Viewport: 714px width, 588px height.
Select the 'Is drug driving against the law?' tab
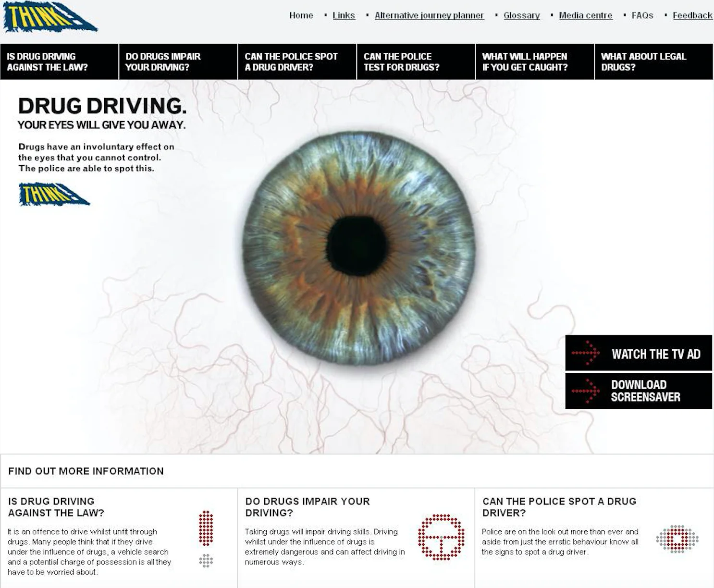point(59,61)
